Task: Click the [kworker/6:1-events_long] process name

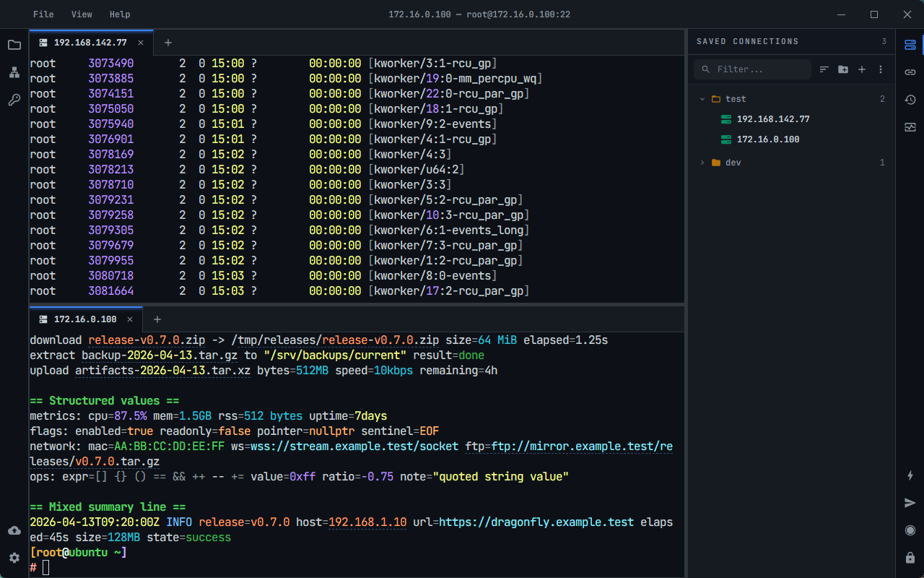Action: (448, 230)
